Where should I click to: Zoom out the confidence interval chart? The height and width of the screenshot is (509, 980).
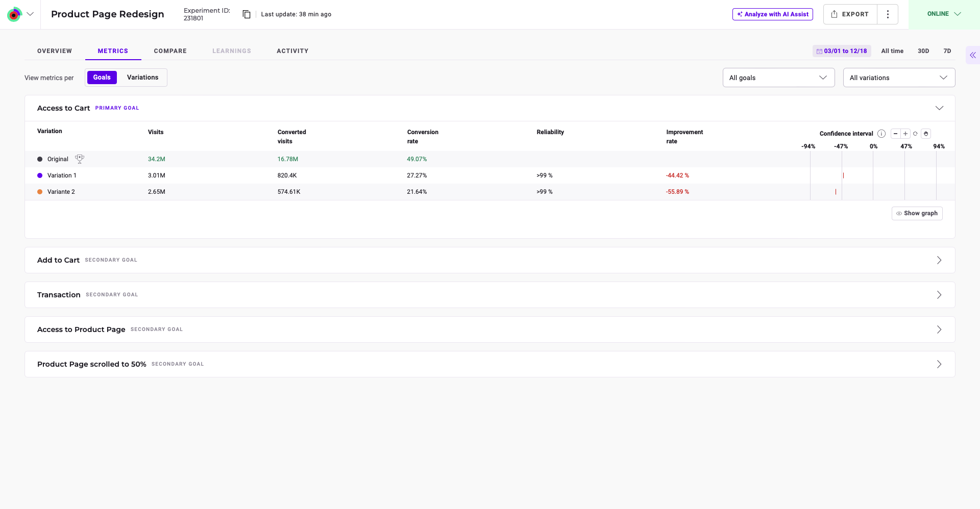[x=895, y=134]
